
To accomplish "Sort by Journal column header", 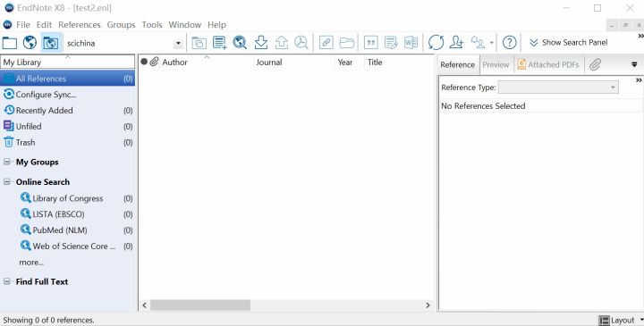I will point(268,63).
